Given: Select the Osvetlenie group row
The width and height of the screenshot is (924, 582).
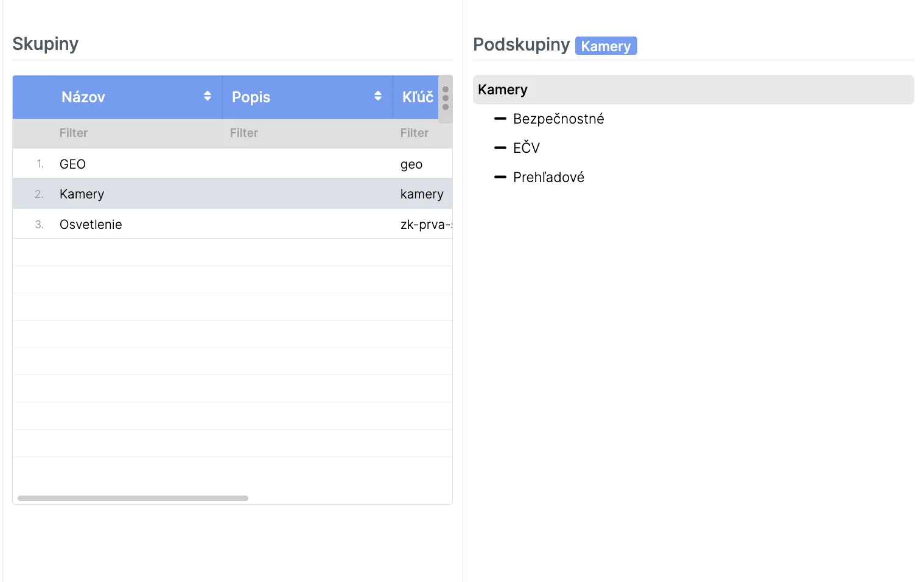Looking at the screenshot, I should pyautogui.click(x=91, y=225).
